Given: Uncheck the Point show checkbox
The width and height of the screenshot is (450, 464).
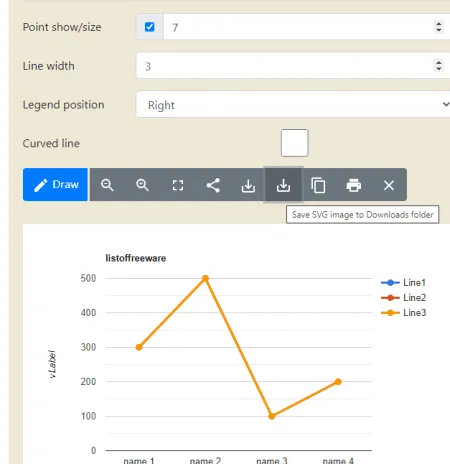Looking at the screenshot, I should coord(150,27).
